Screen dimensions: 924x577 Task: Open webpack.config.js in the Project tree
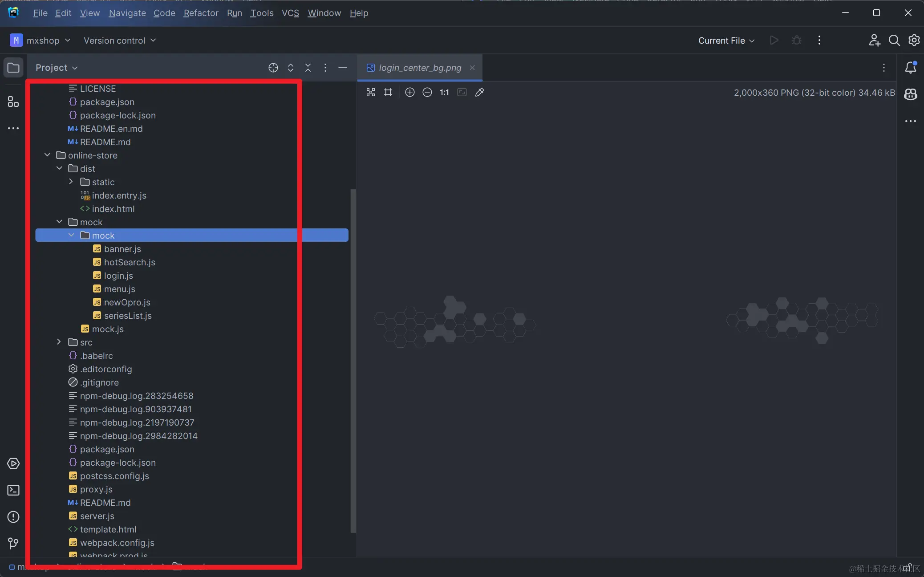117,543
